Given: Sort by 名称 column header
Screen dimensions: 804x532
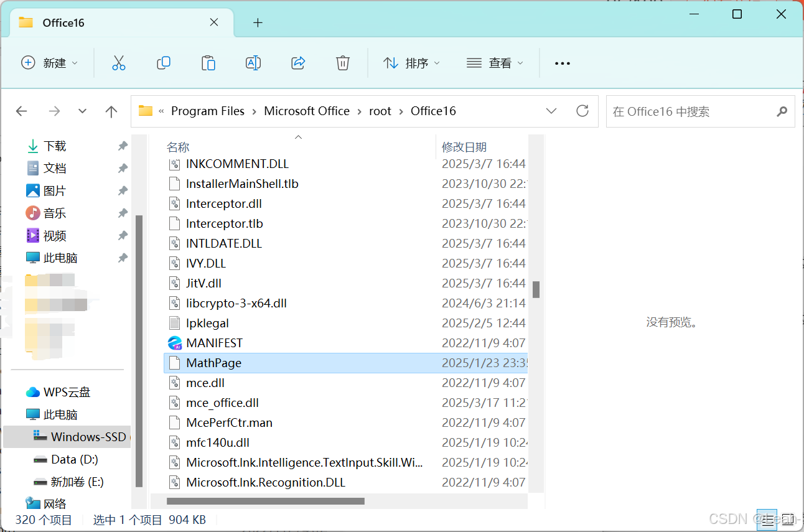Looking at the screenshot, I should pyautogui.click(x=178, y=147).
